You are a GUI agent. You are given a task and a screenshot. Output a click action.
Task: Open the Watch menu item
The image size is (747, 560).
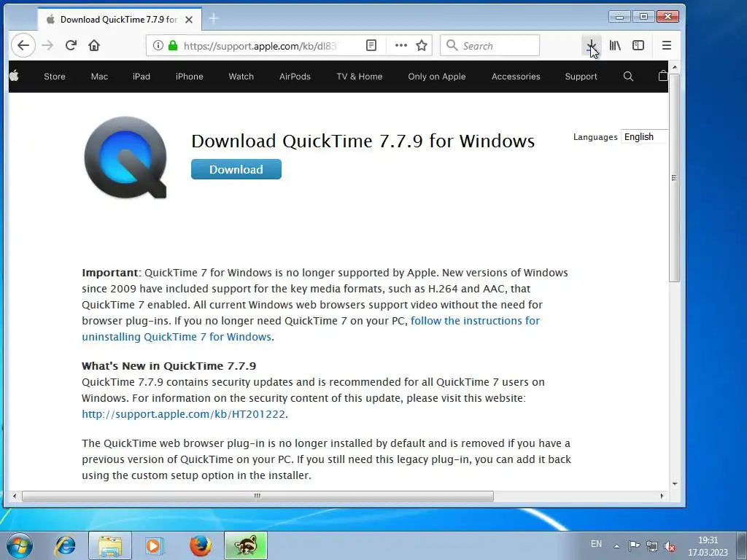tap(241, 77)
